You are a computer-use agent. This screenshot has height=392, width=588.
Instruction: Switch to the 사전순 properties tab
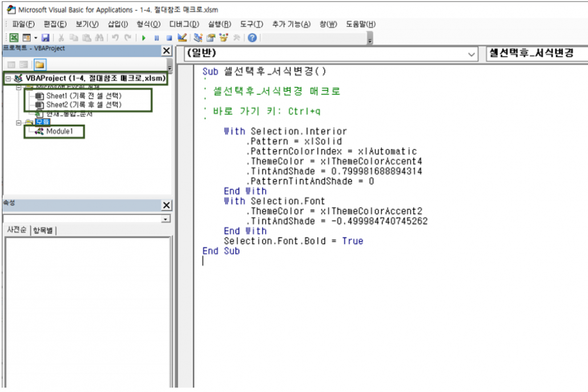(17, 230)
